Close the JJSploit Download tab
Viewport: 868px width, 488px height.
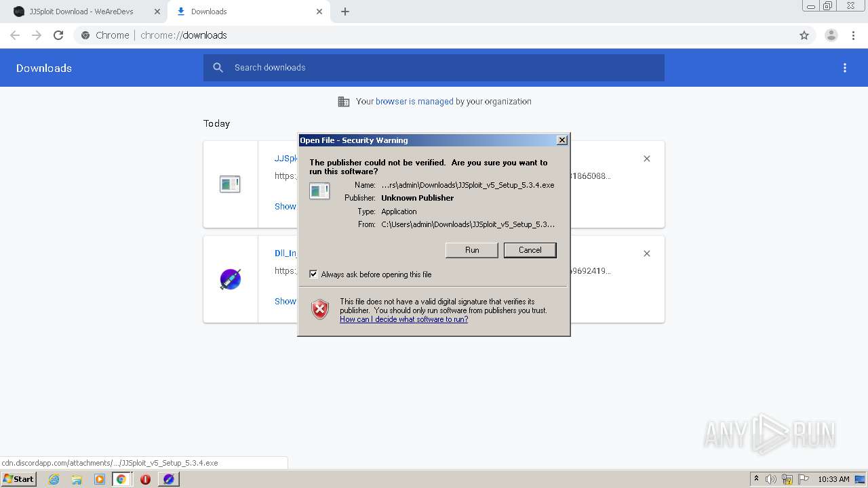(x=157, y=12)
